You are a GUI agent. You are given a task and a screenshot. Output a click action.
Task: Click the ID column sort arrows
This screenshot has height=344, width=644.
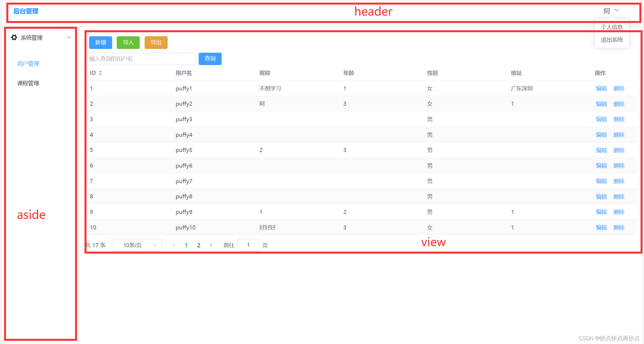coord(100,73)
